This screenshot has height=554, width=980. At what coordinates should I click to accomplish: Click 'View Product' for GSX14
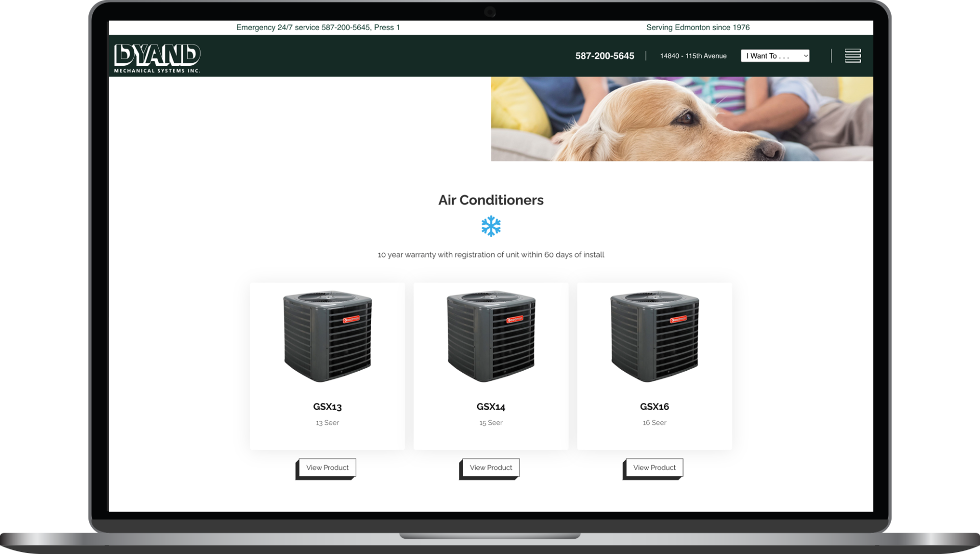[x=491, y=467]
